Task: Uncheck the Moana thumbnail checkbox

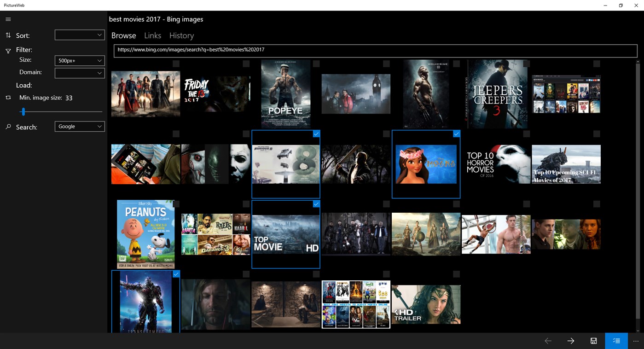Action: 456,134
